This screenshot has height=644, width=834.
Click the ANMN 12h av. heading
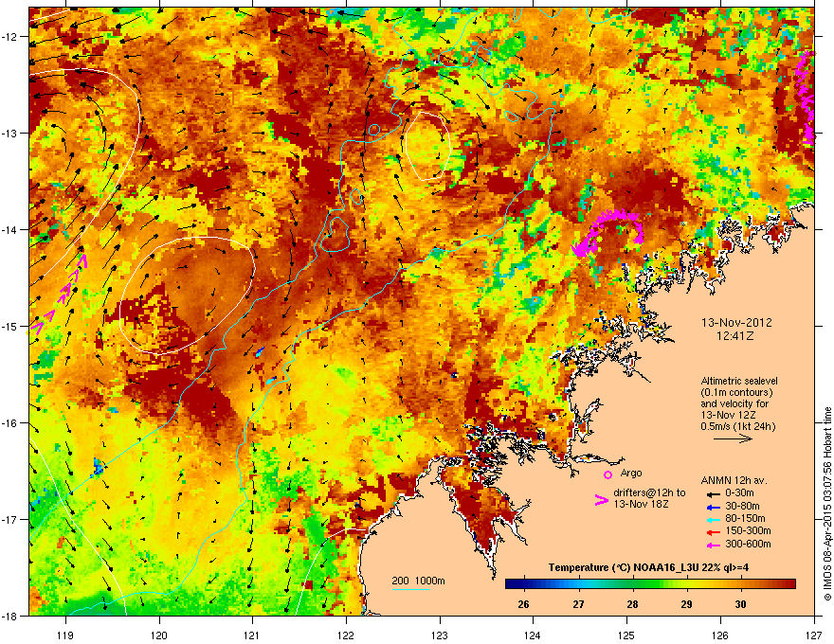pyautogui.click(x=734, y=480)
